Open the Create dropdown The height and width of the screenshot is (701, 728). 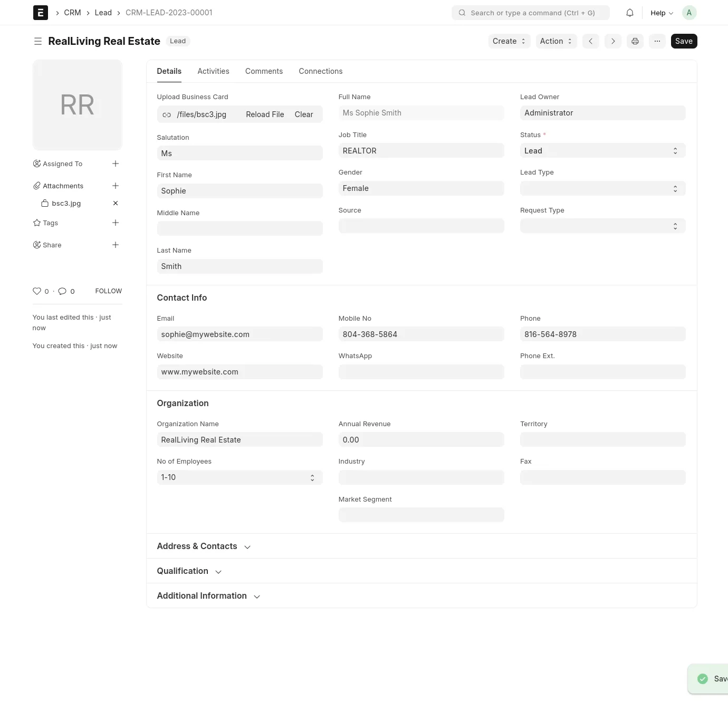pyautogui.click(x=509, y=41)
